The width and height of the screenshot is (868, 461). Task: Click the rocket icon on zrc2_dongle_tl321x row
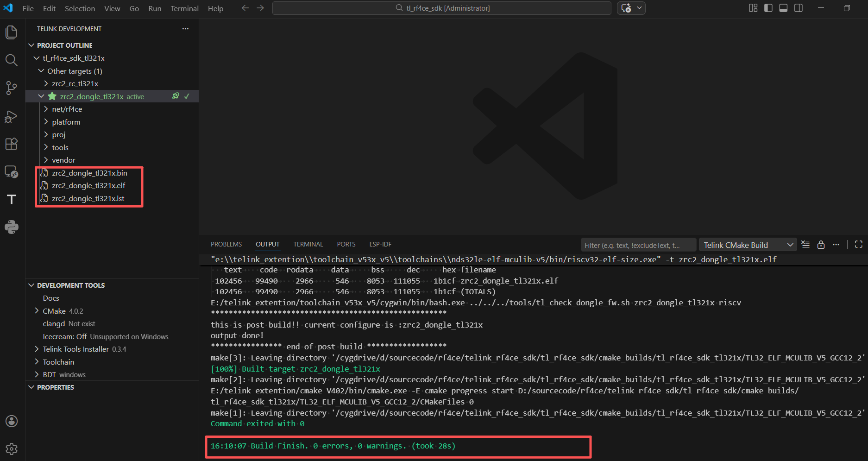176,96
